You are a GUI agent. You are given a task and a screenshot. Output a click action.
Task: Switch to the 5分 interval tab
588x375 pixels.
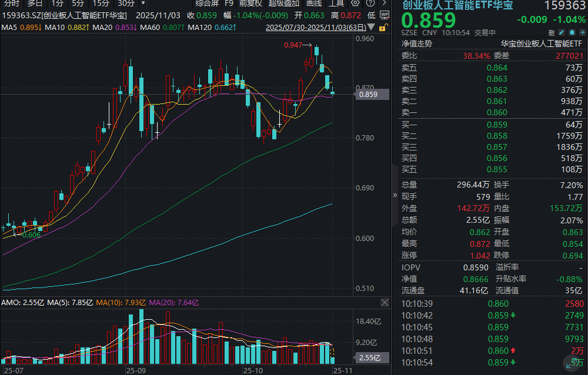[77, 3]
